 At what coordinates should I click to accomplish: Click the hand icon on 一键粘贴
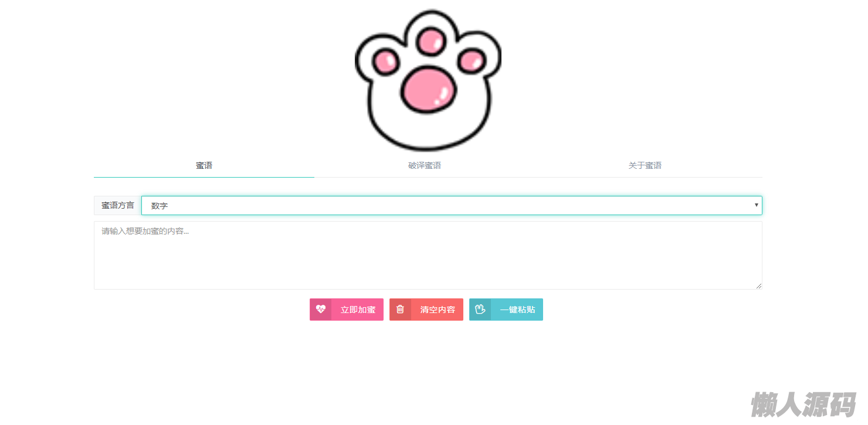pyautogui.click(x=480, y=309)
